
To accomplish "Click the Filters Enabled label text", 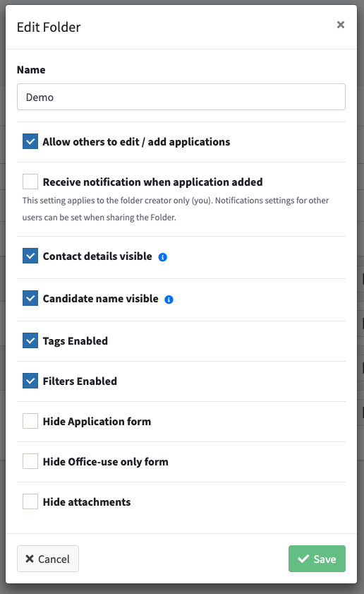I will click(80, 381).
